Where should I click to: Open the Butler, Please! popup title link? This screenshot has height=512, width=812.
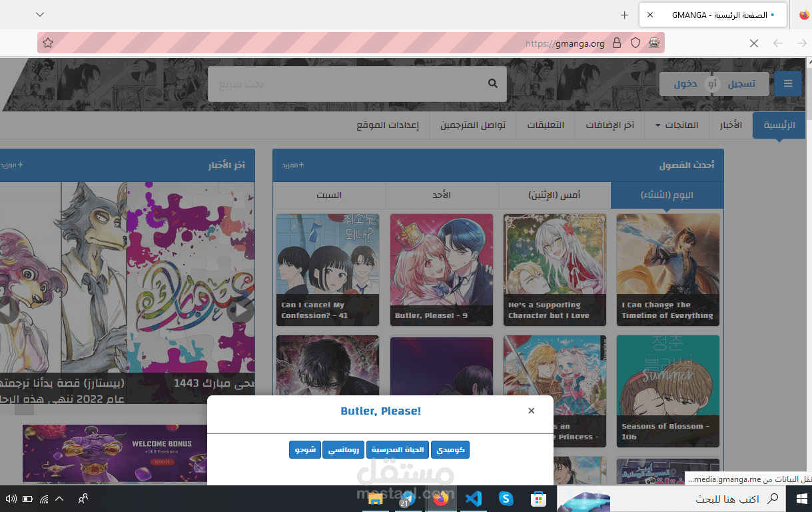pos(380,411)
